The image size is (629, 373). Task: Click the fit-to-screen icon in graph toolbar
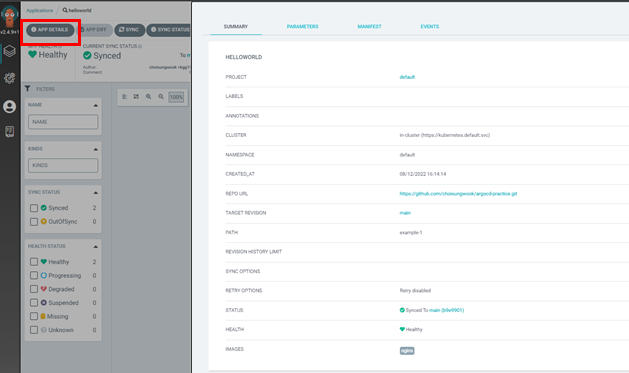click(x=136, y=97)
